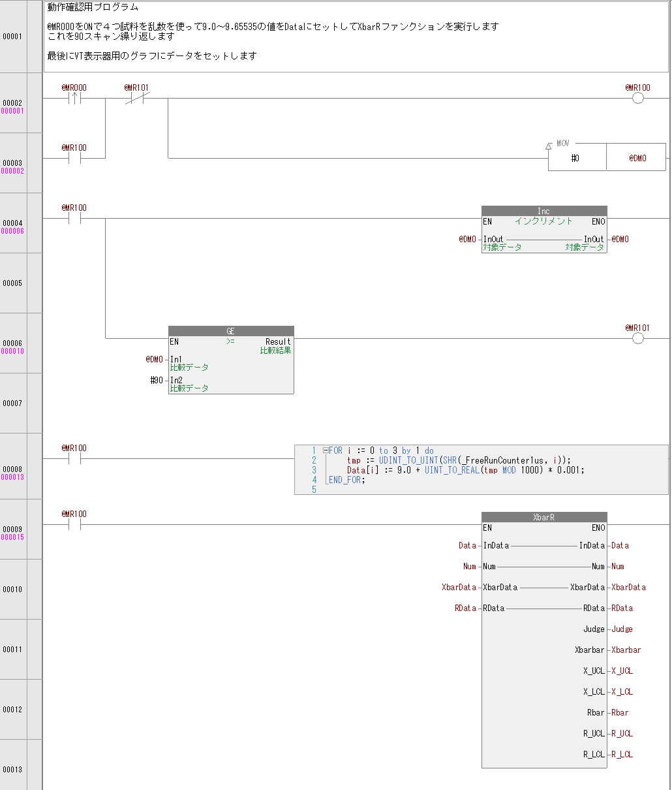Select the Inc function block header

[543, 211]
